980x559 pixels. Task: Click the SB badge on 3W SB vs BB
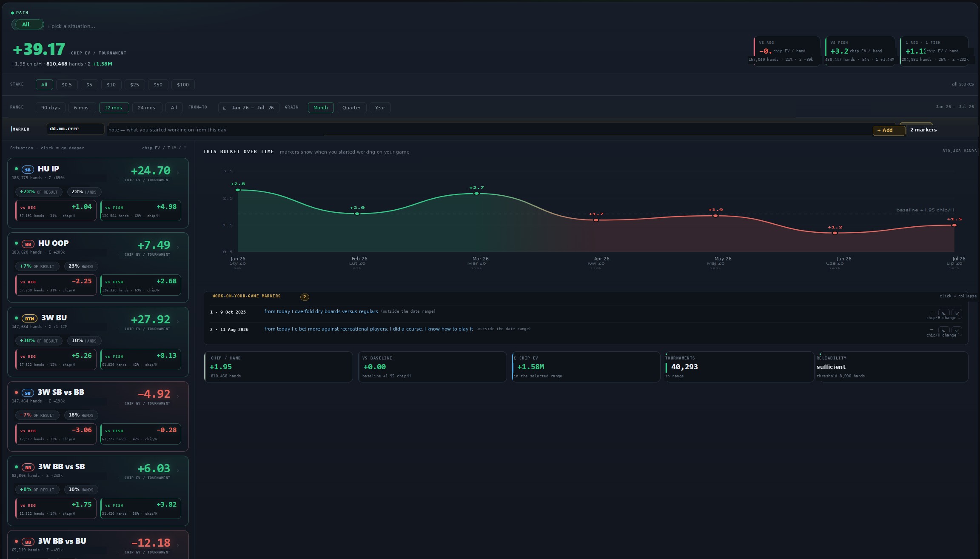coord(28,393)
